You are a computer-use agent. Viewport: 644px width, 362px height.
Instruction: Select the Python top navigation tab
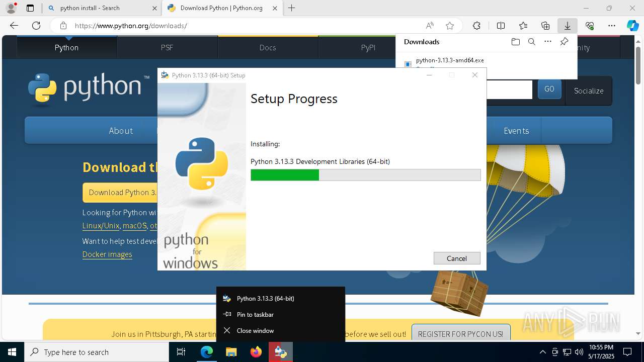(67, 47)
